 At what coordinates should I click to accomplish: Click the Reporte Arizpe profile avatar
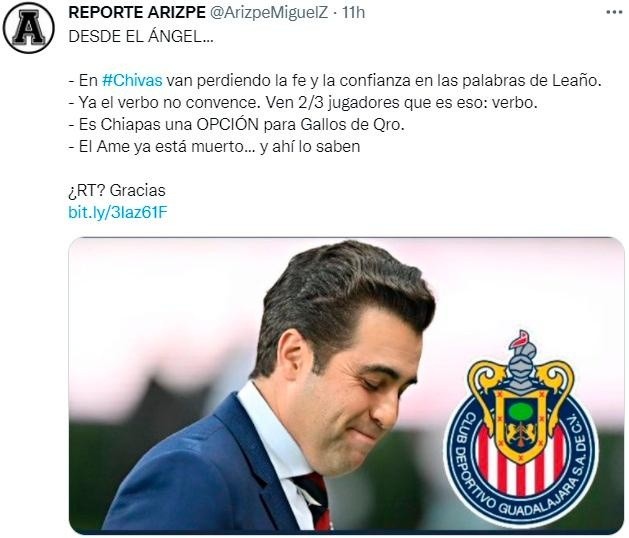28,28
